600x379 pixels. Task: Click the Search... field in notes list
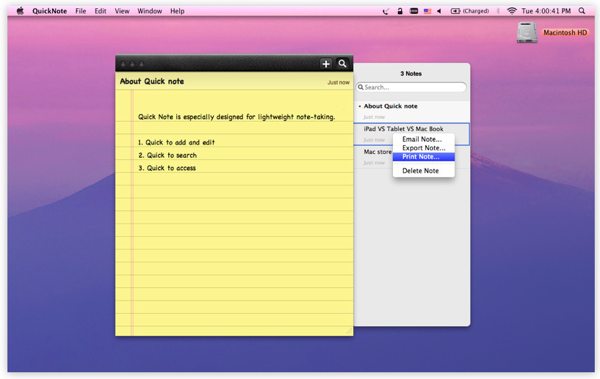[411, 87]
